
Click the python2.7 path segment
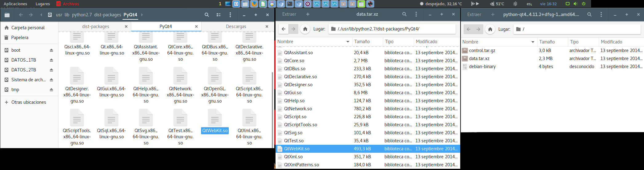coord(82,15)
